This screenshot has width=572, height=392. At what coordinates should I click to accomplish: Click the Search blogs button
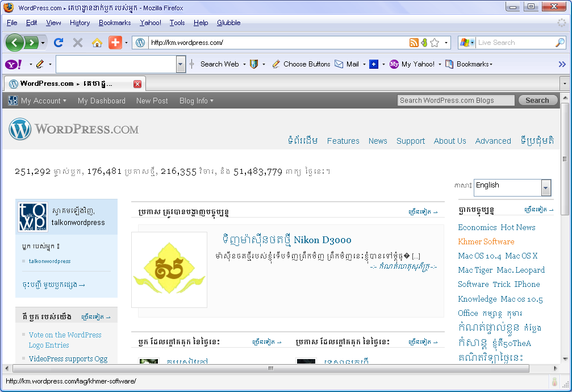pos(537,101)
